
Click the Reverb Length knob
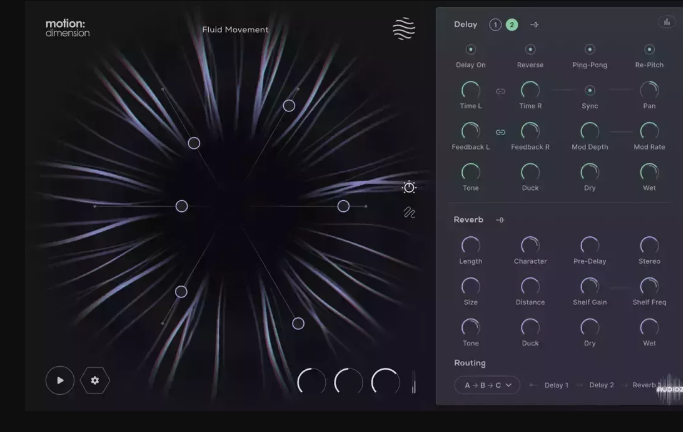tap(470, 245)
